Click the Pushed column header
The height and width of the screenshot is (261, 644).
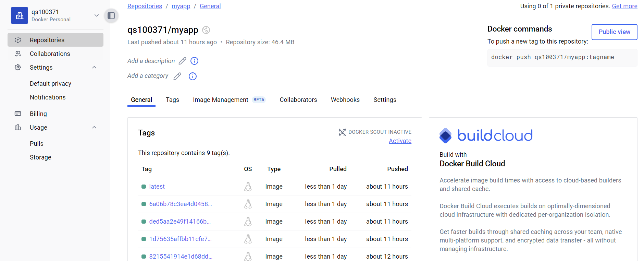tap(397, 169)
